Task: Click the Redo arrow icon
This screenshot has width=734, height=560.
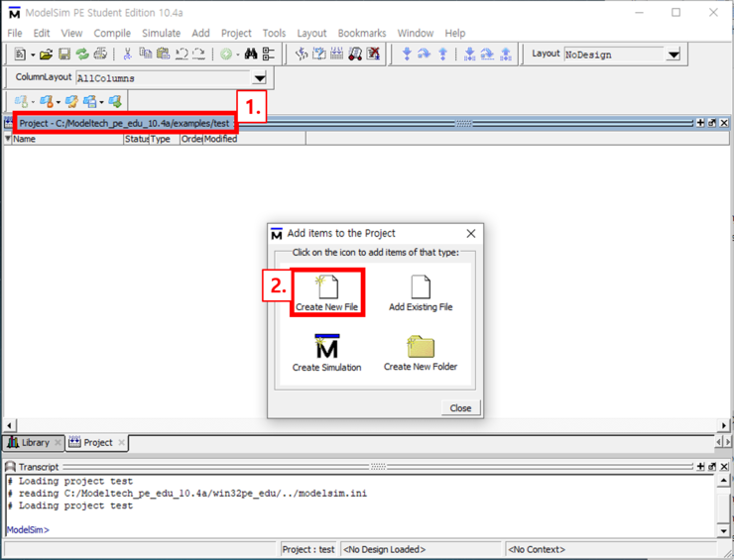Action: [198, 55]
